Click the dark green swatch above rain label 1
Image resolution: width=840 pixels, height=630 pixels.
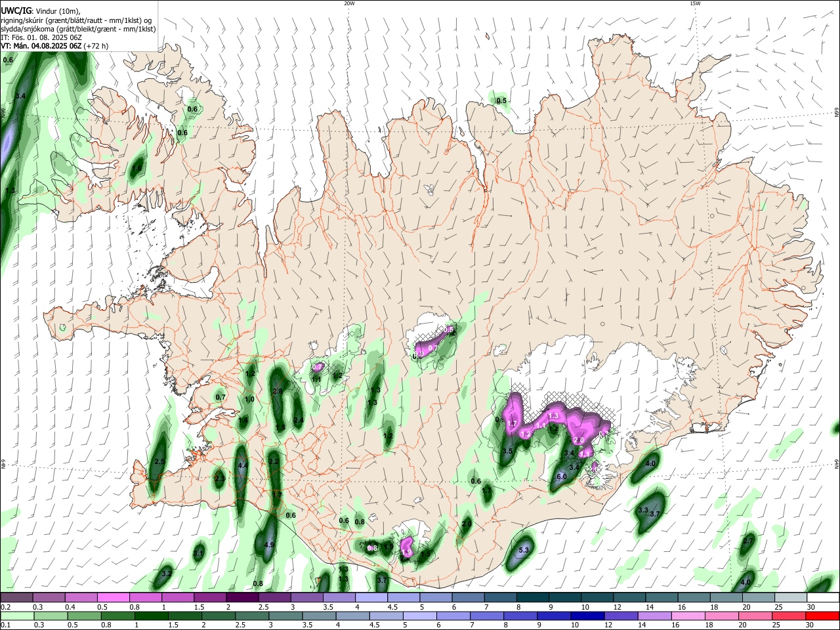(x=152, y=616)
